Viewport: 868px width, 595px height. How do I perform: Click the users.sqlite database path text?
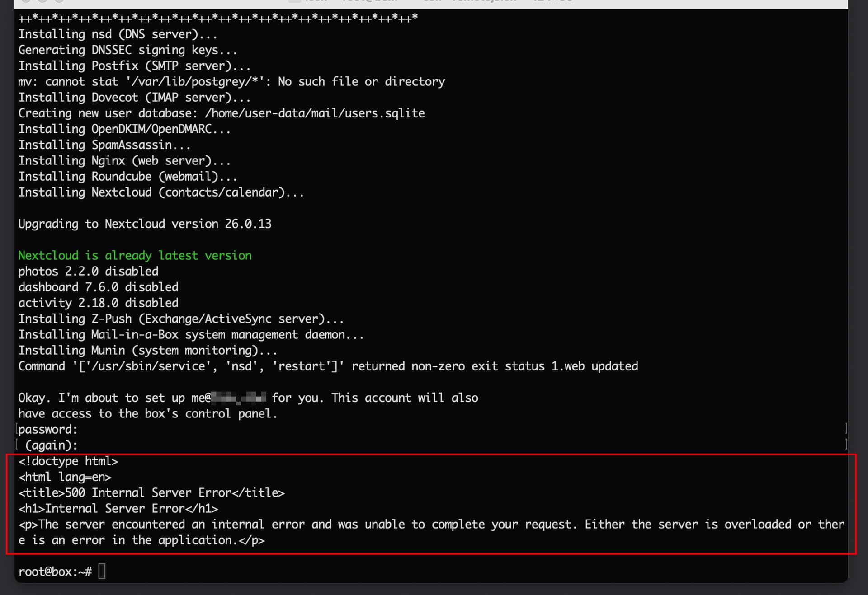[x=315, y=113]
